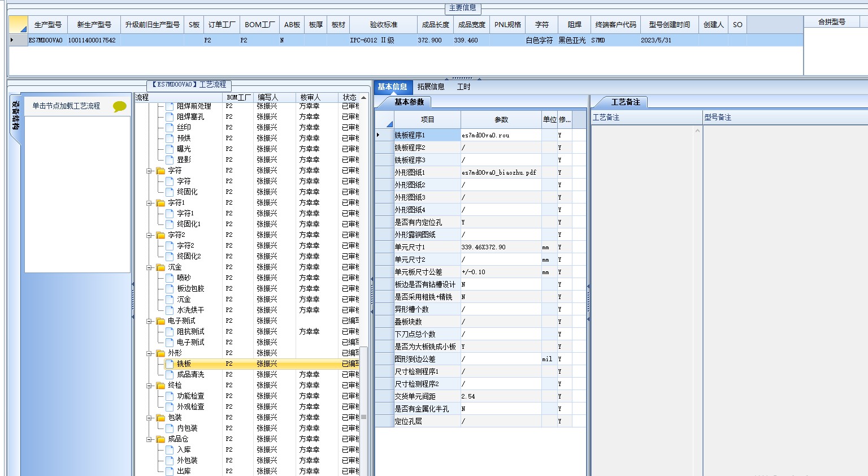The image size is (868, 476).
Task: Click the 功能检查 document icon
Action: [x=170, y=396]
